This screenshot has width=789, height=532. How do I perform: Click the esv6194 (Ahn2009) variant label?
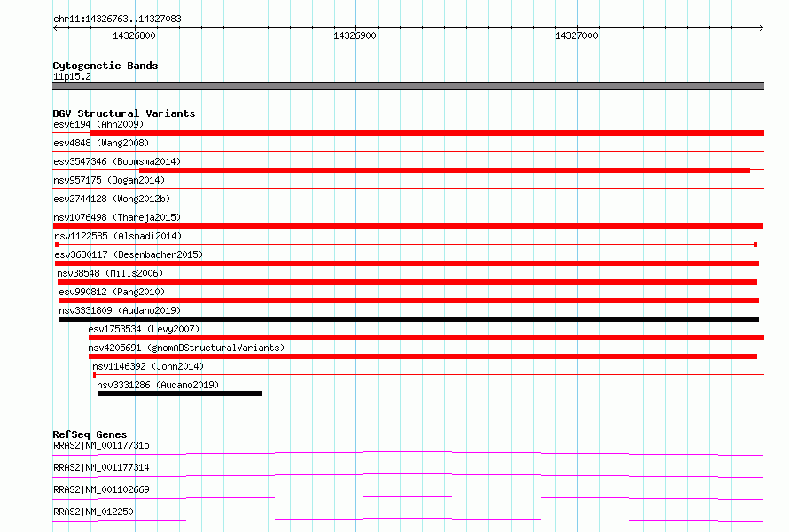(x=98, y=124)
